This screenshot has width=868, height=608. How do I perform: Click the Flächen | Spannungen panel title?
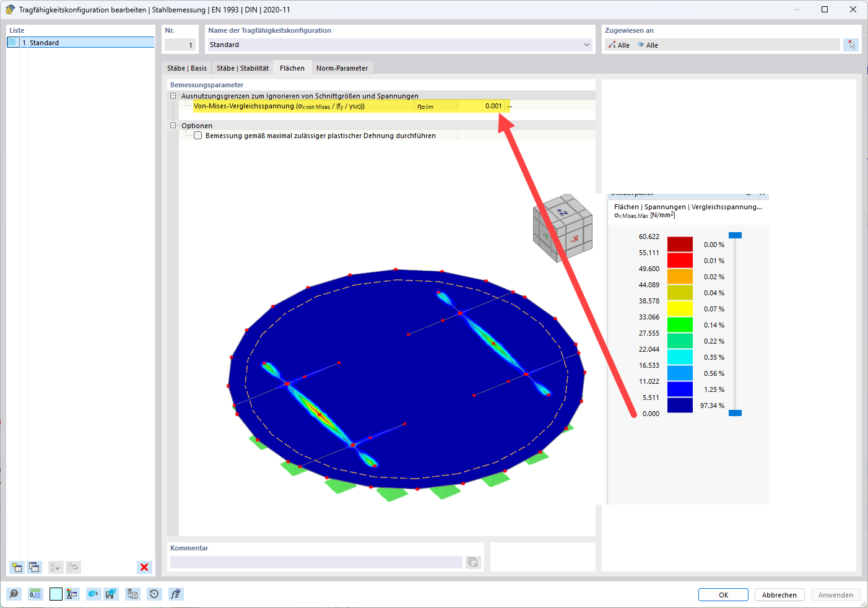[x=688, y=207]
